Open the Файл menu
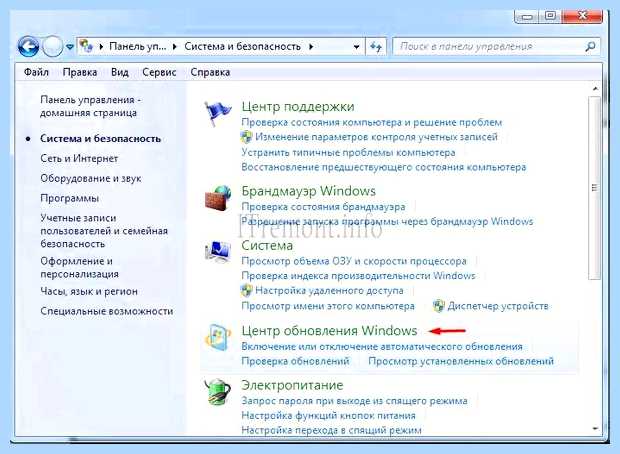Image resolution: width=620 pixels, height=454 pixels. [x=36, y=72]
